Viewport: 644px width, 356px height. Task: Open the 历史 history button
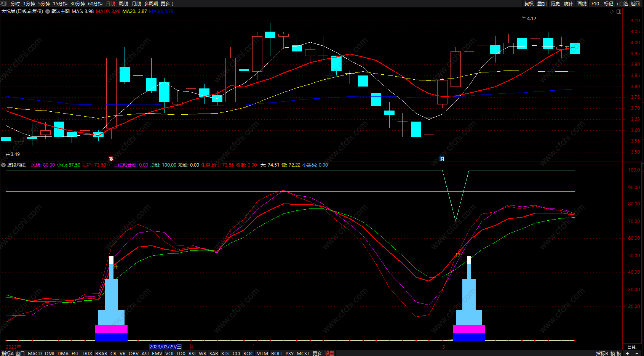[x=555, y=3]
